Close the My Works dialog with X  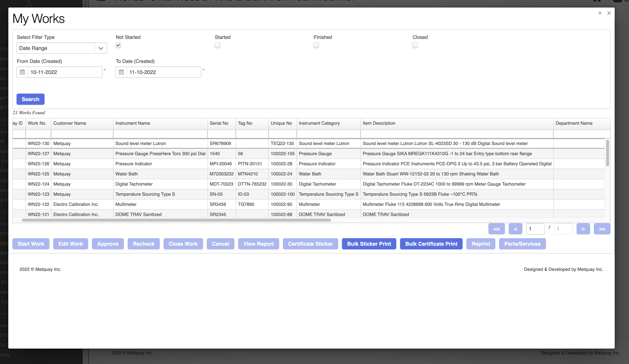tap(609, 13)
